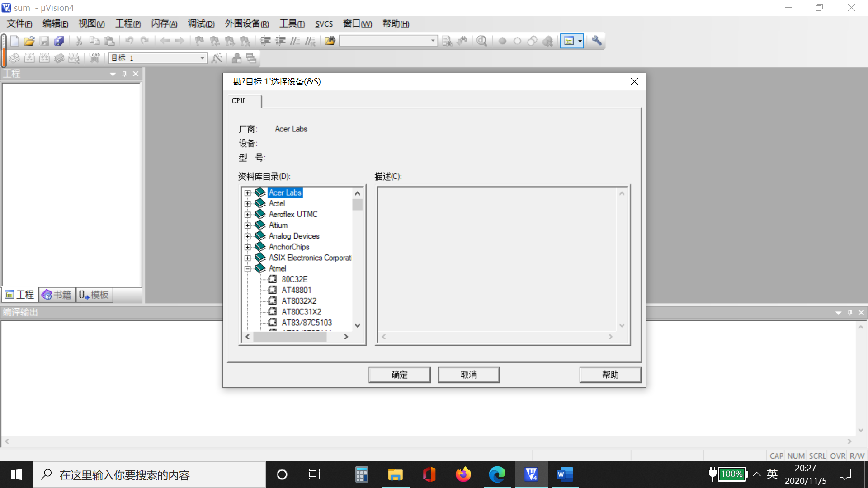Image resolution: width=868 pixels, height=488 pixels.
Task: Click the Save All toolbar icon
Action: pyautogui.click(x=59, y=41)
